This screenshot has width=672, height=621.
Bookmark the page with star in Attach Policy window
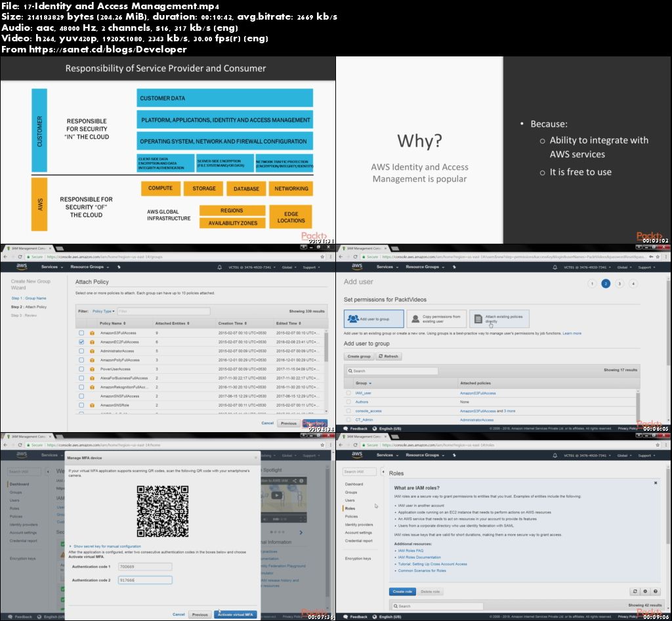coord(322,256)
